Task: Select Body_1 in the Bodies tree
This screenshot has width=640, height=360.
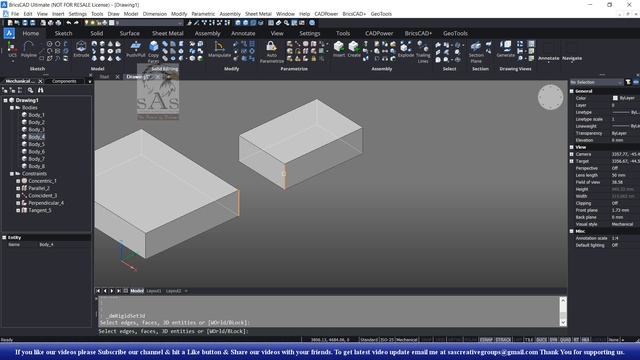Action: (x=36, y=115)
